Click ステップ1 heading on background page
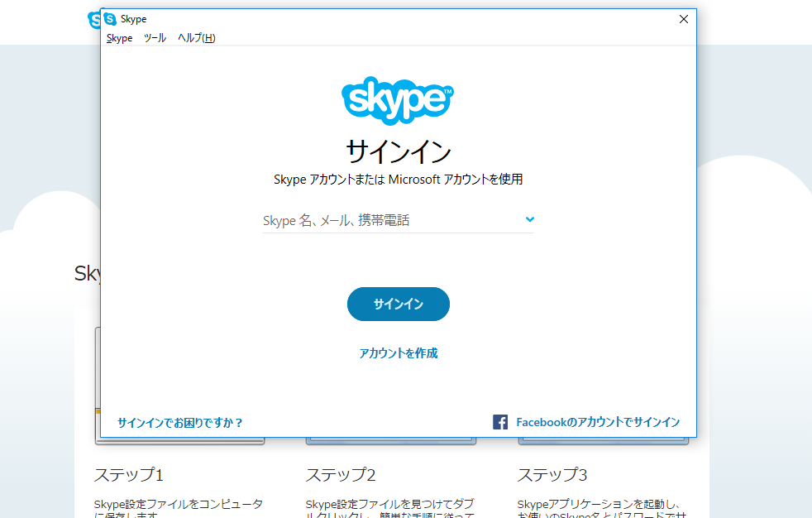The height and width of the screenshot is (518, 812). tap(129, 474)
